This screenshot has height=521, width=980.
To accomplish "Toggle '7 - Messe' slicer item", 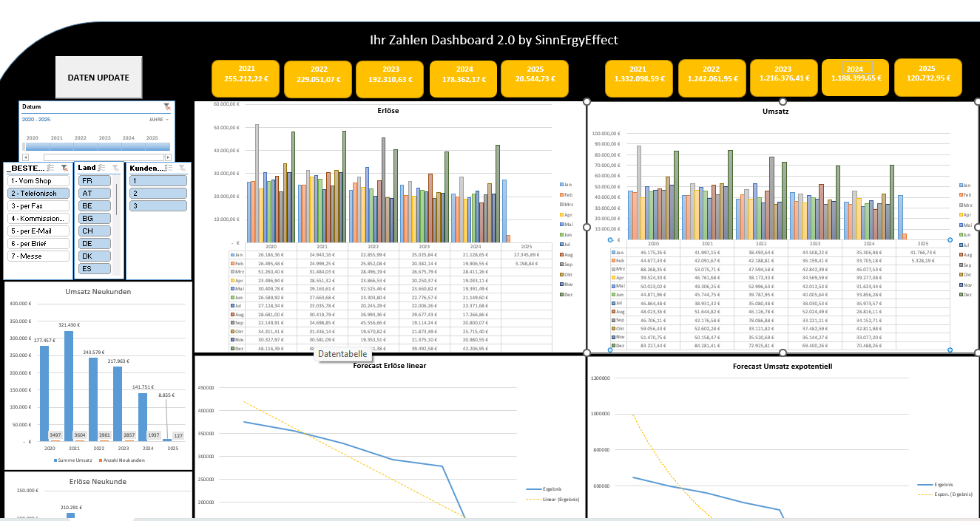I will click(38, 256).
